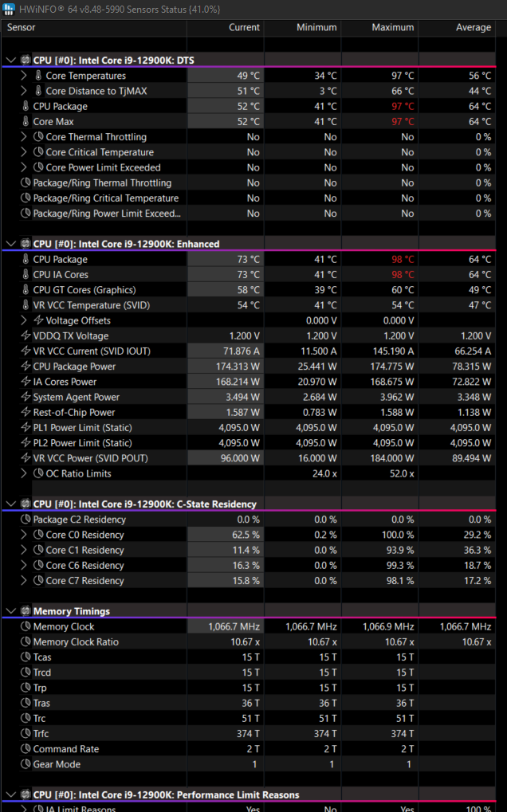Click the clock icon beside Package/Ring Thermal Throttling

coord(26,182)
